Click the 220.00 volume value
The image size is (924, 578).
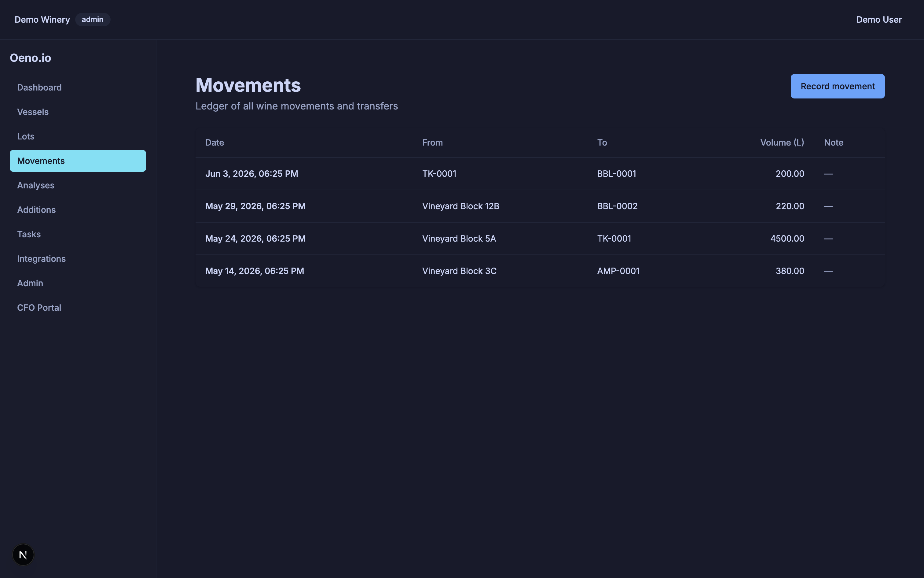[790, 206]
